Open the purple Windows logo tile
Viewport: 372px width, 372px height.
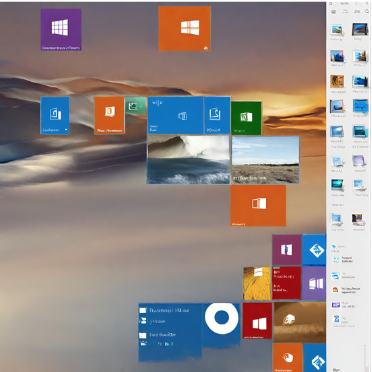pyautogui.click(x=61, y=30)
